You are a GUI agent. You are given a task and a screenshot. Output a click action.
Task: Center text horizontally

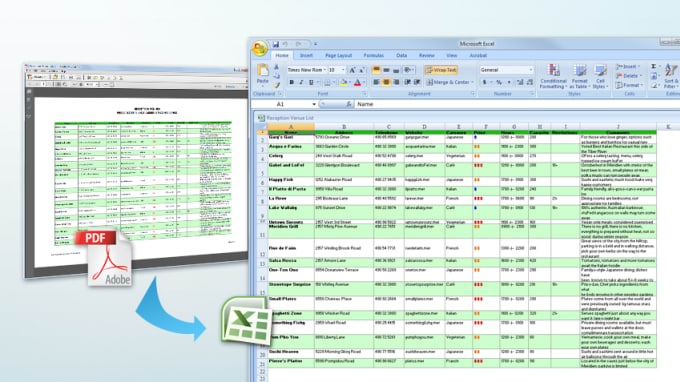pos(386,82)
